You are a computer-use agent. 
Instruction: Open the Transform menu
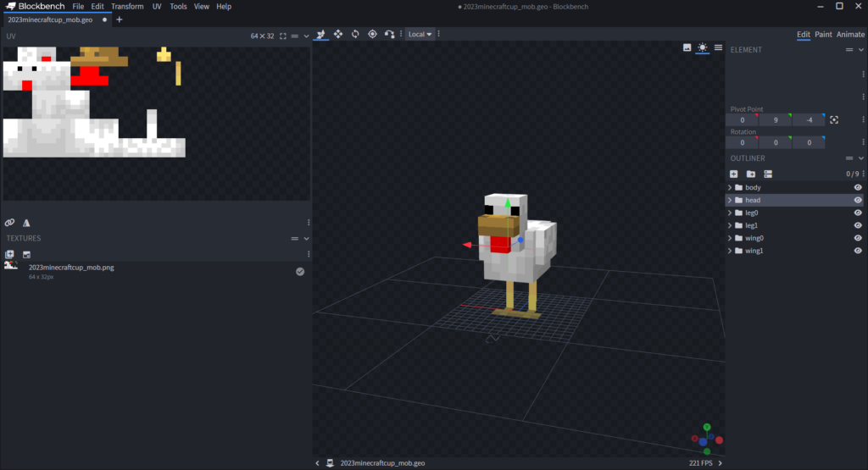click(x=127, y=6)
